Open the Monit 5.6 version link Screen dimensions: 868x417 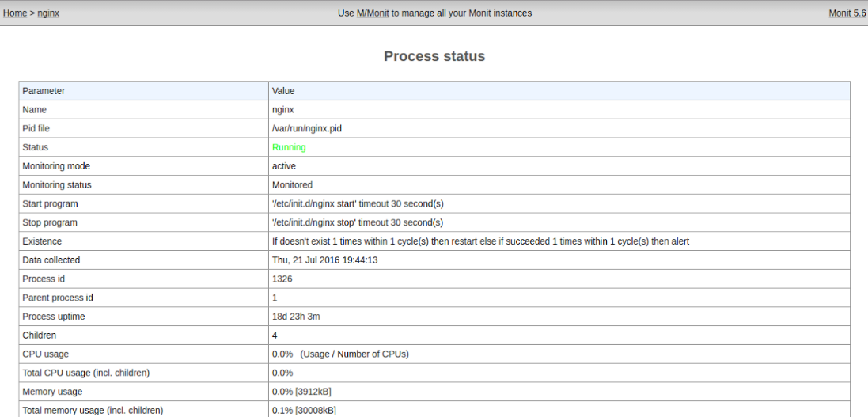(847, 13)
